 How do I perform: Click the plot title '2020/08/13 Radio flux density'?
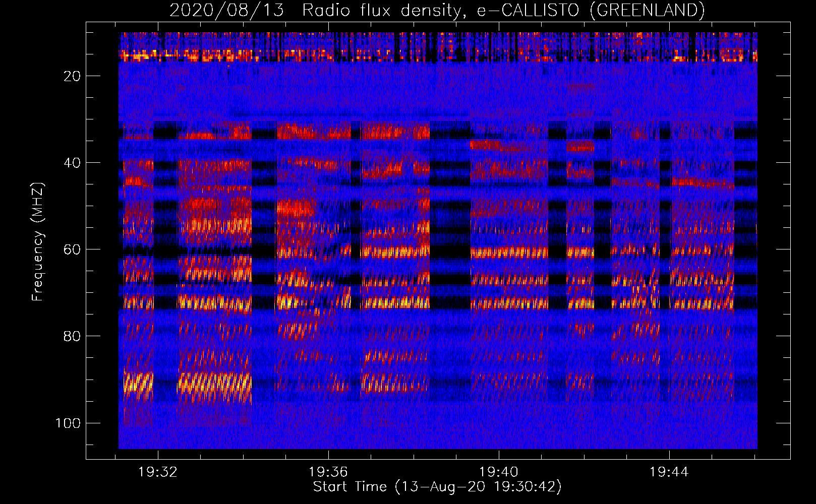(437, 10)
